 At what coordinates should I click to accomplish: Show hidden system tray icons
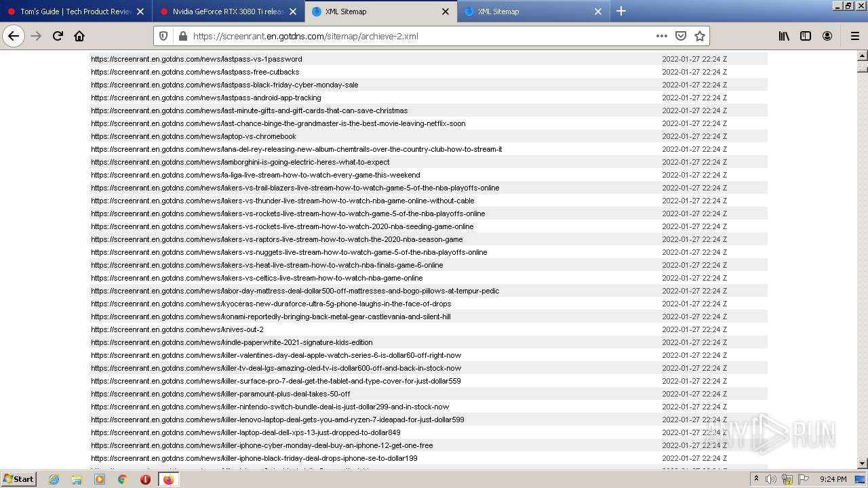coord(757,479)
